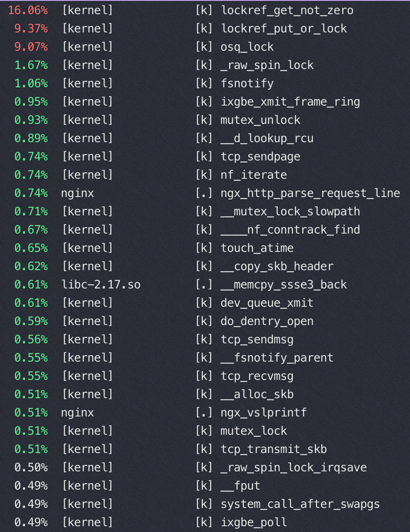Image resolution: width=410 pixels, height=532 pixels.
Task: Select the libc-2.17.so shared object
Action: (101, 284)
